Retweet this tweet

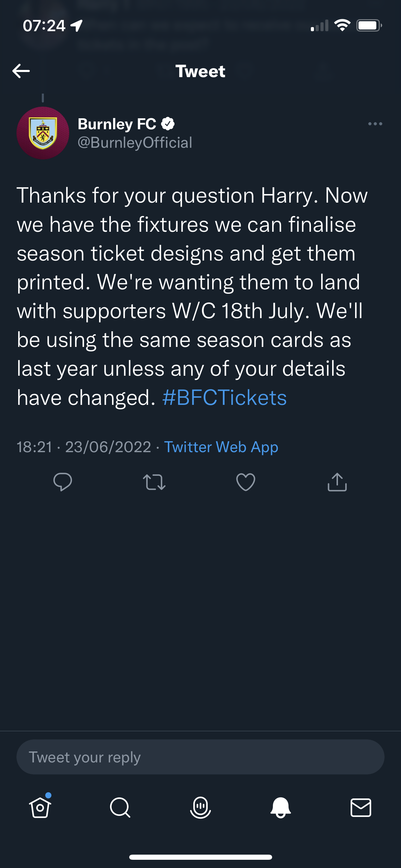(x=154, y=482)
